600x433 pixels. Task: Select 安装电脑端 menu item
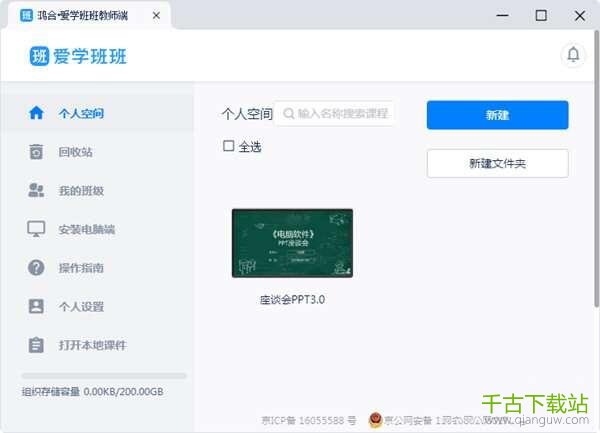coord(98,229)
